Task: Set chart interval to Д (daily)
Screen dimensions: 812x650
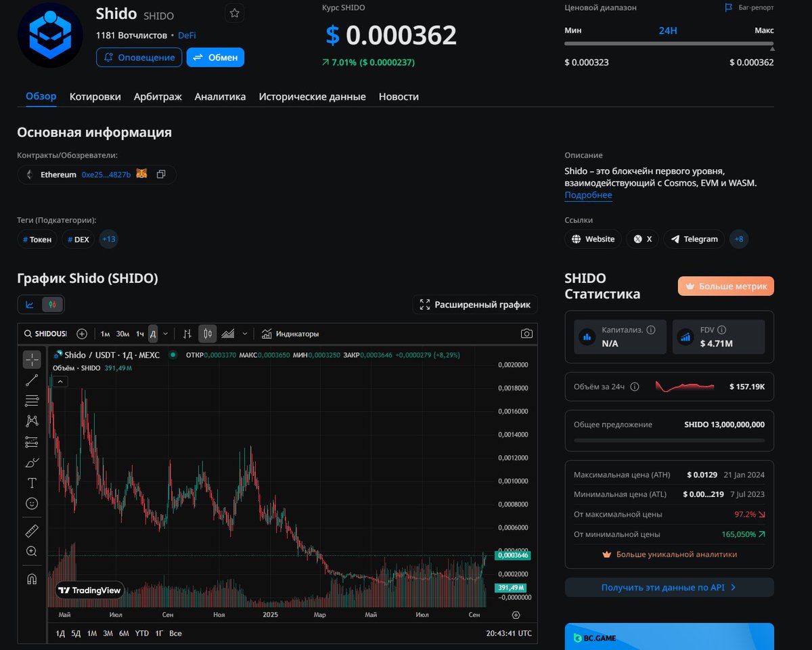Action: point(153,334)
